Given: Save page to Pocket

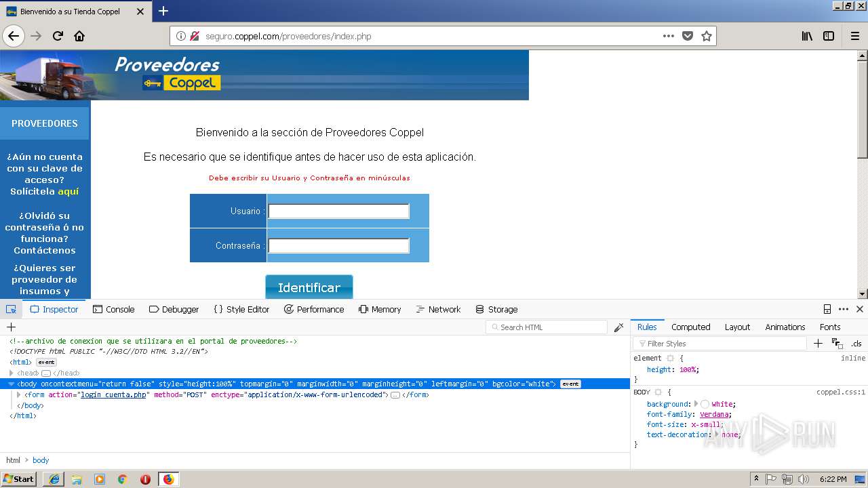Looking at the screenshot, I should coord(688,36).
